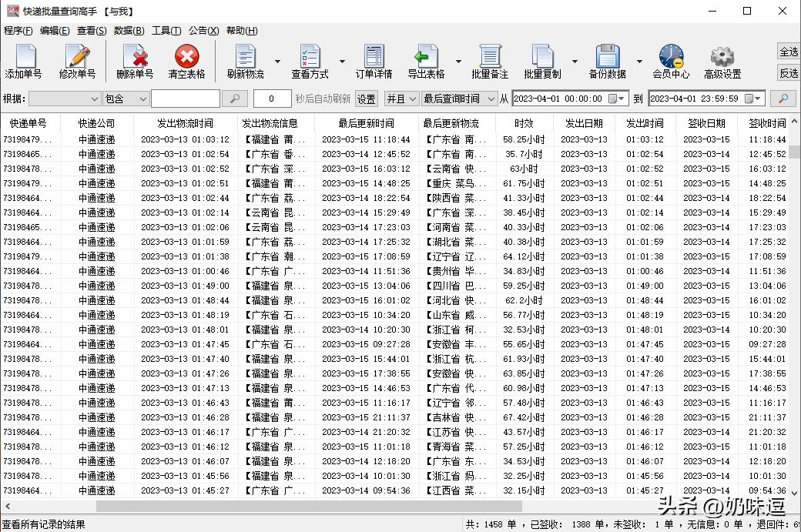
Task: Expand the 包含 condition dropdown
Action: pyautogui.click(x=142, y=99)
